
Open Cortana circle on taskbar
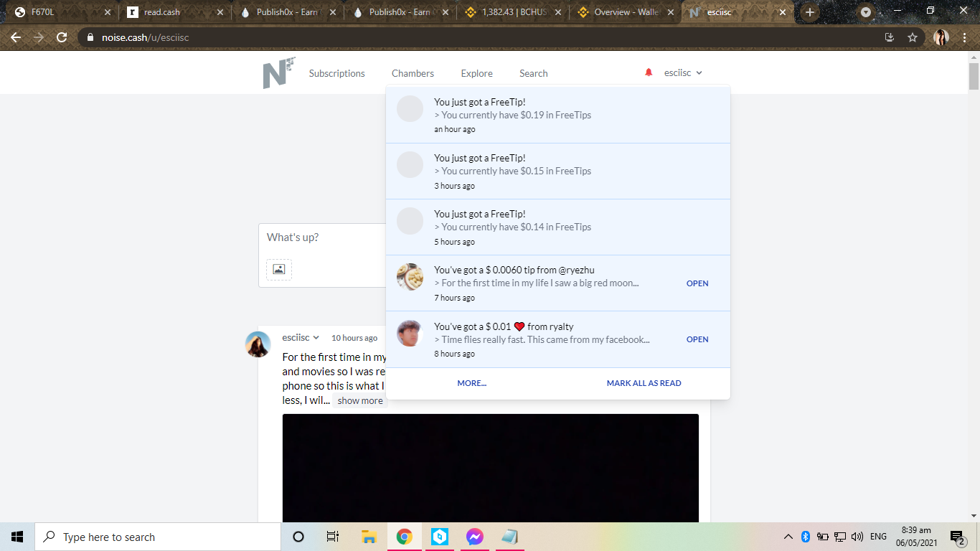[x=298, y=537]
